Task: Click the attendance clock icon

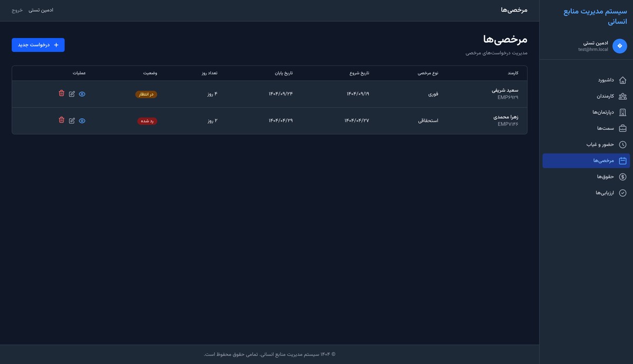Action: [x=622, y=145]
